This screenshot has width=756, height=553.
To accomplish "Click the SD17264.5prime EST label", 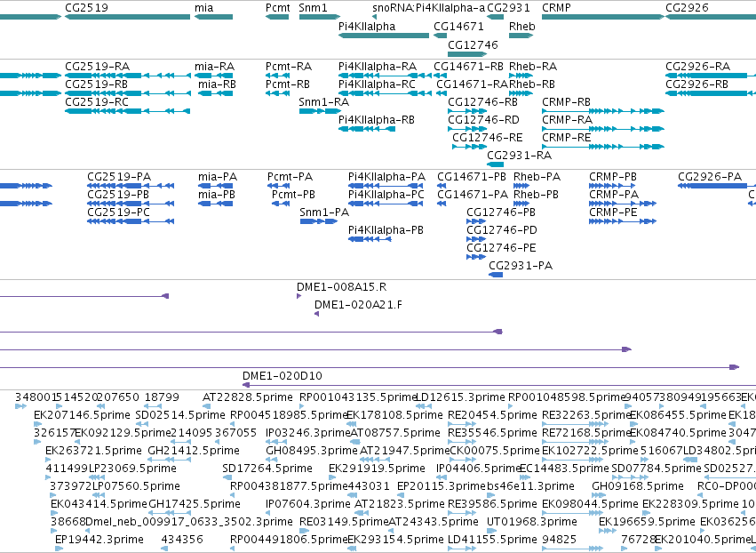I will 267,469.
